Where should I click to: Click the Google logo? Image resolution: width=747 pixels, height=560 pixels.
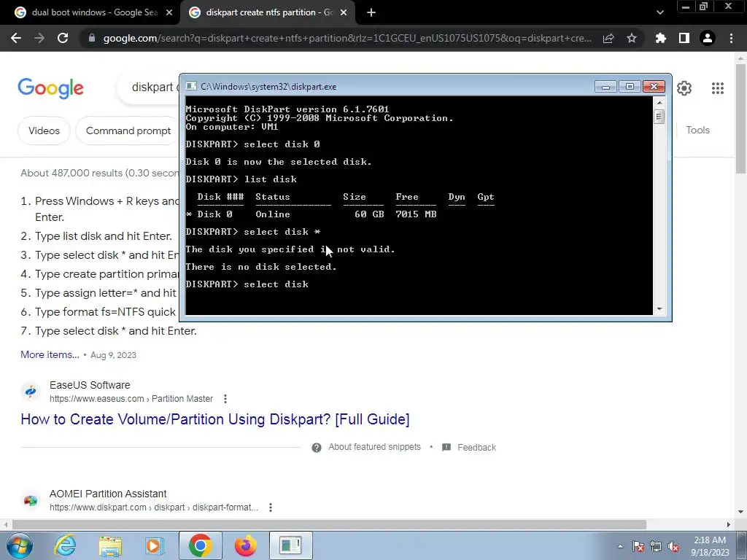click(51, 88)
